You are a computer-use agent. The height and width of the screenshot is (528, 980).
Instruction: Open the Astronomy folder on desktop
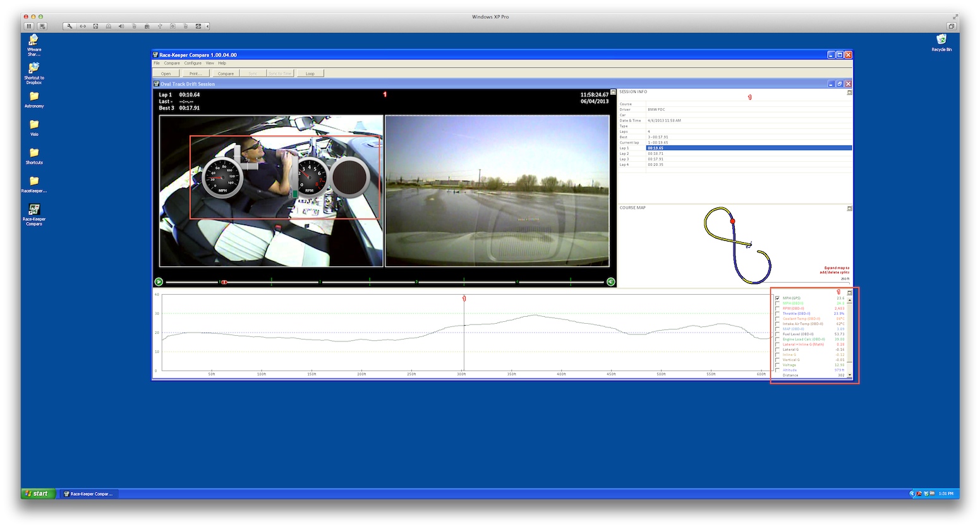34,100
